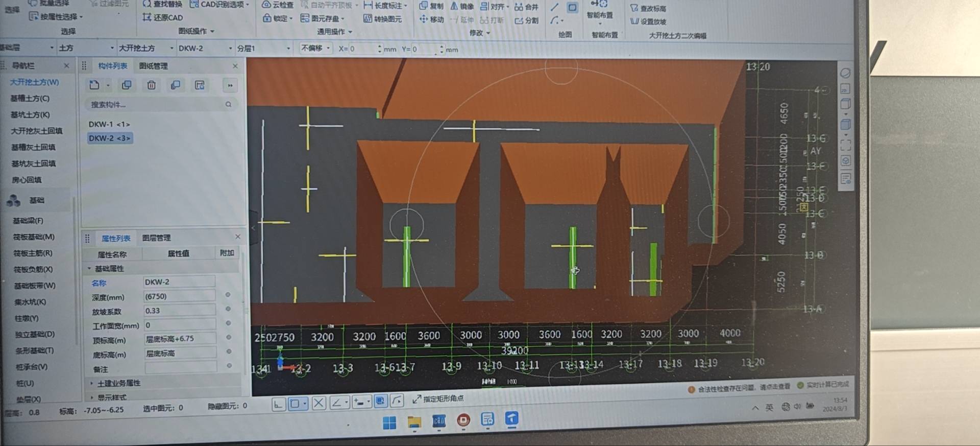Click the 还原CAD restore tool
This screenshot has height=446, width=980.
pos(162,18)
